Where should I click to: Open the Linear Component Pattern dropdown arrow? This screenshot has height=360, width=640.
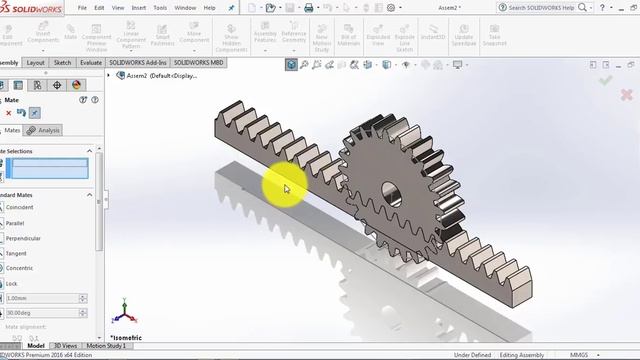131,51
